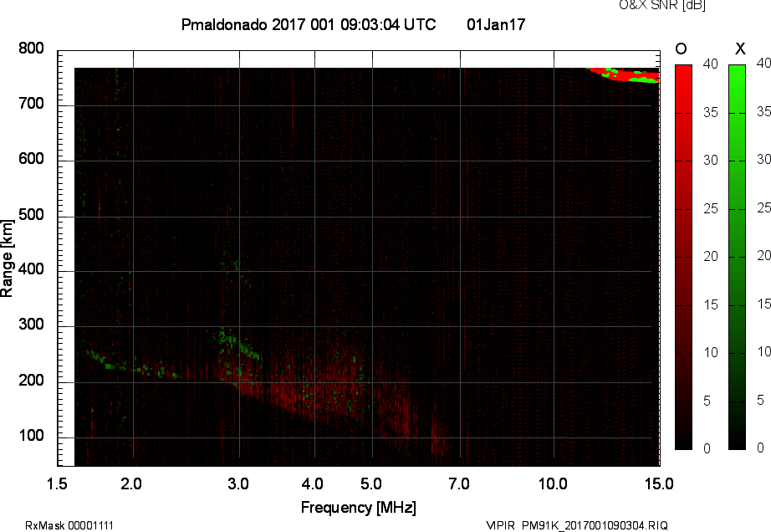Click the 'X' colorbar label
771x532 pixels.
[740, 49]
